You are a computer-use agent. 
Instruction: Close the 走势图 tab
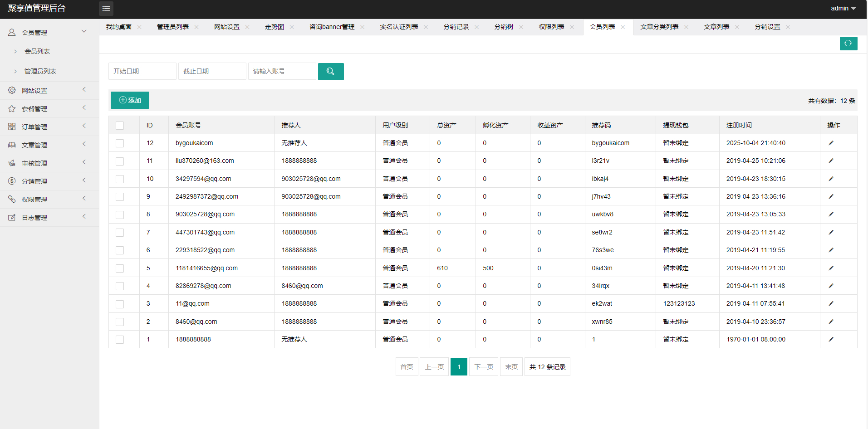coord(292,27)
